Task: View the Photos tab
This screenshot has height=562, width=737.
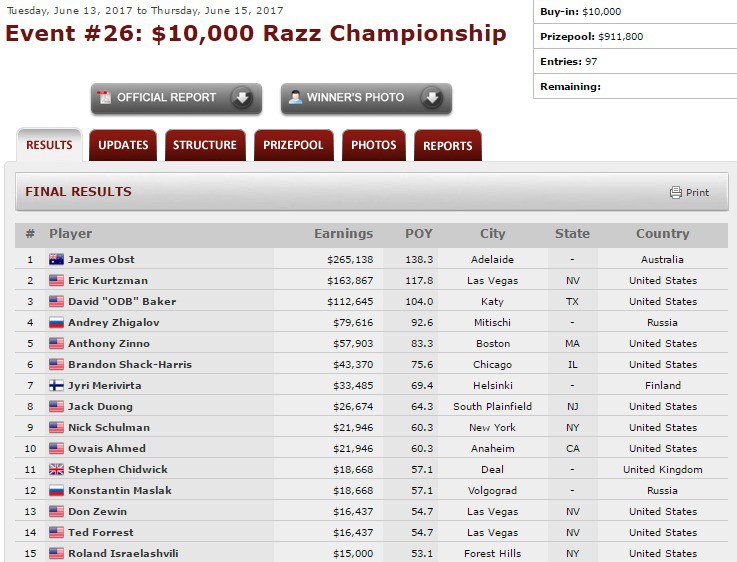Action: (374, 146)
